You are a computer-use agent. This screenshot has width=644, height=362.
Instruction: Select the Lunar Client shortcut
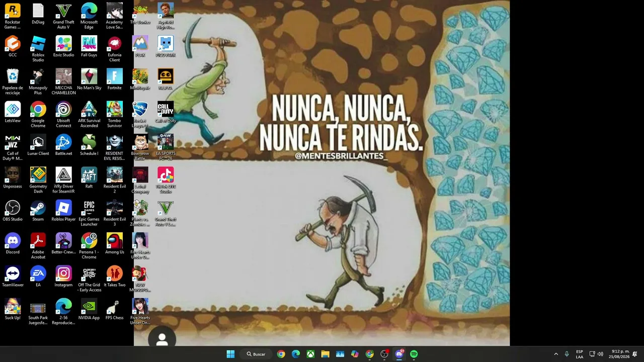(38, 145)
